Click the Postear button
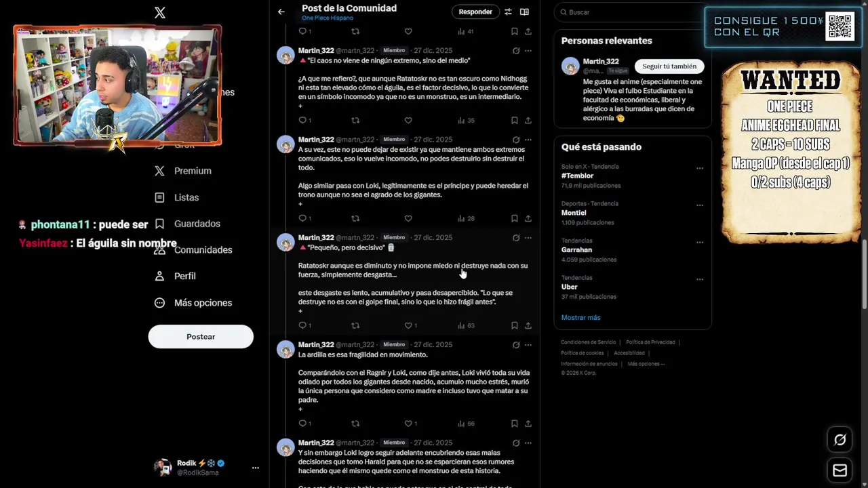The width and height of the screenshot is (868, 488). (201, 336)
